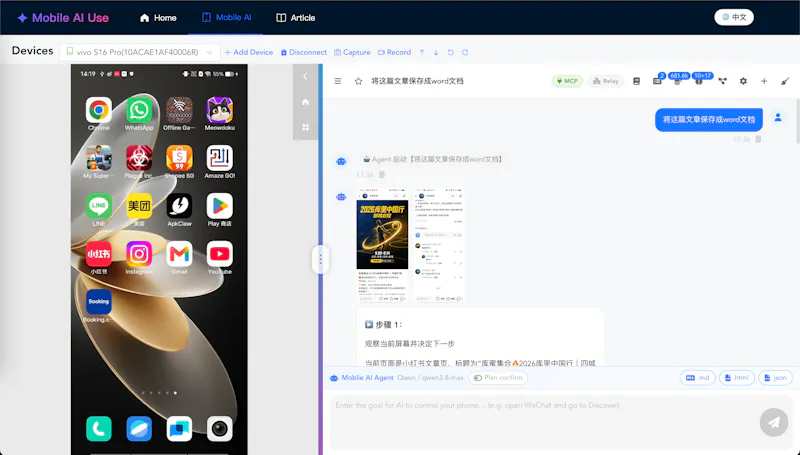Launch ApkClaw on the phone
The width and height of the screenshot is (800, 455).
179,206
